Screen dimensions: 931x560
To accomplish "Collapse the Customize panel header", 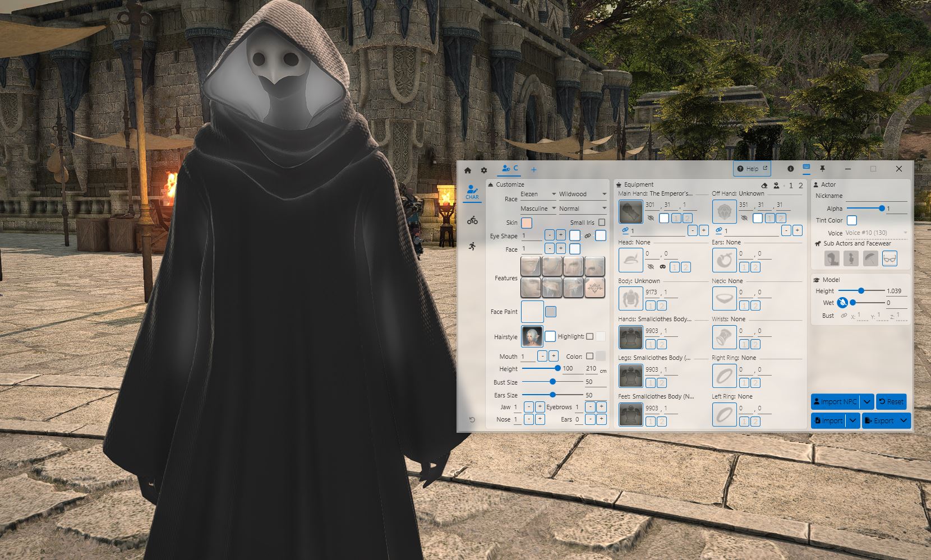I will (506, 184).
